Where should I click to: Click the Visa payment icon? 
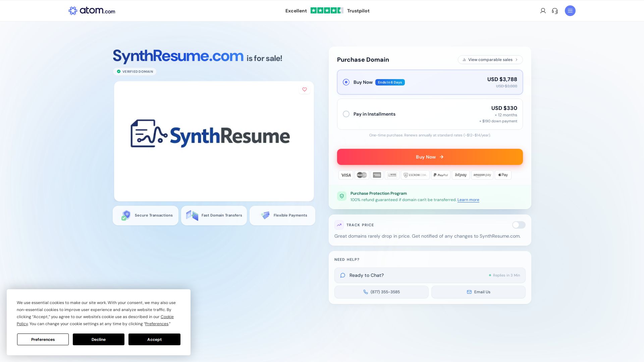[346, 175]
